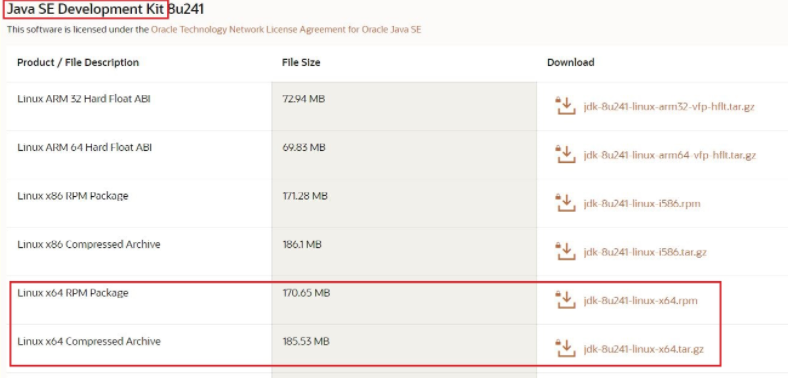
Task: Click download icon for jdk-8u241-linux-i586.rpm
Action: click(x=565, y=204)
